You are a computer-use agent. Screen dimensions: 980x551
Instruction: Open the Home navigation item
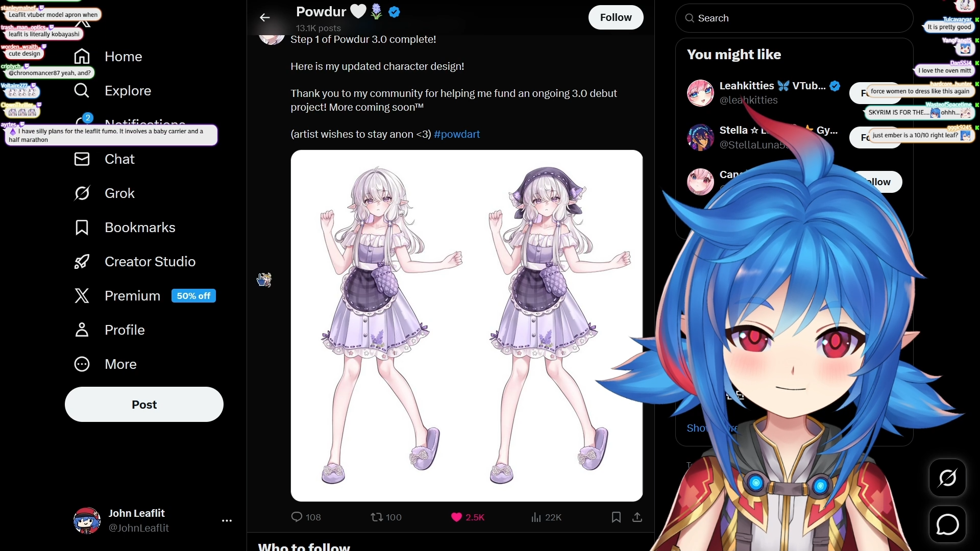(108, 57)
